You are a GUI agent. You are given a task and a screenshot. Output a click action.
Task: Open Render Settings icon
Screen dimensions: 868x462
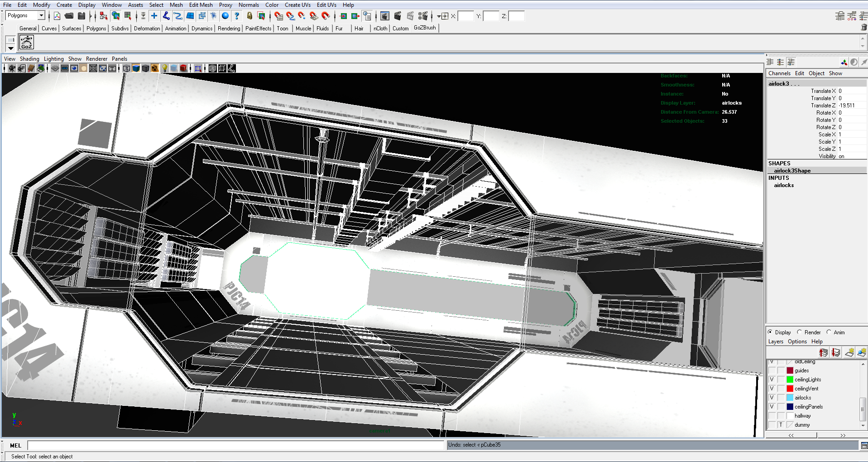click(x=423, y=16)
